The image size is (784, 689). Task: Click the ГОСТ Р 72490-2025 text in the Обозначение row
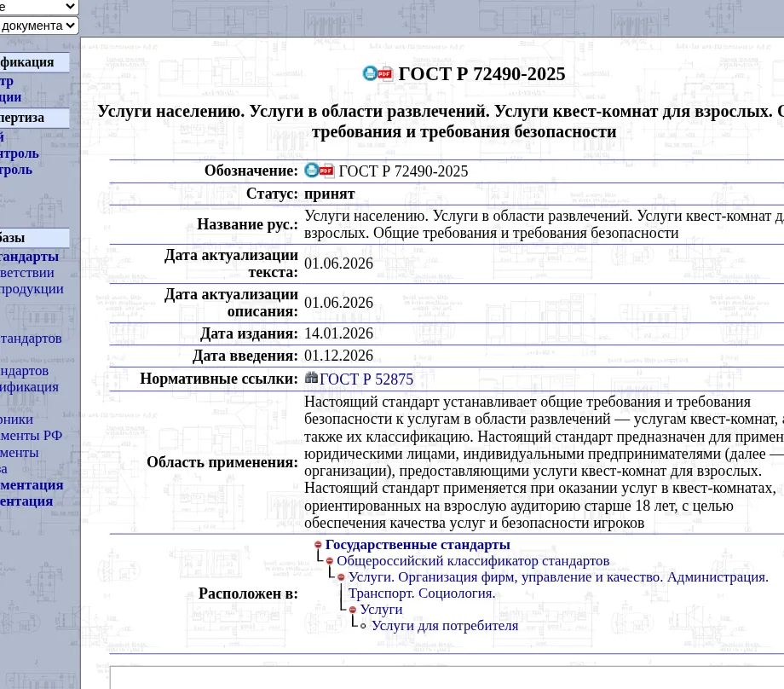click(403, 171)
